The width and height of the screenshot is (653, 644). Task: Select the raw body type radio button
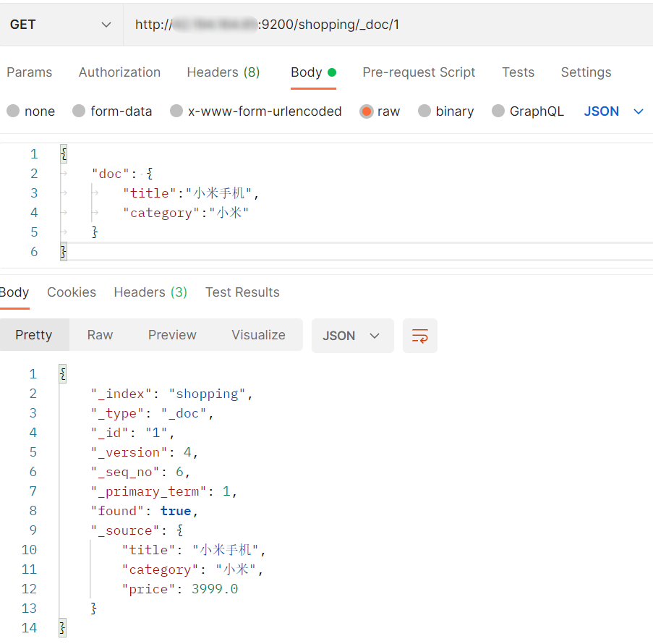(x=367, y=111)
